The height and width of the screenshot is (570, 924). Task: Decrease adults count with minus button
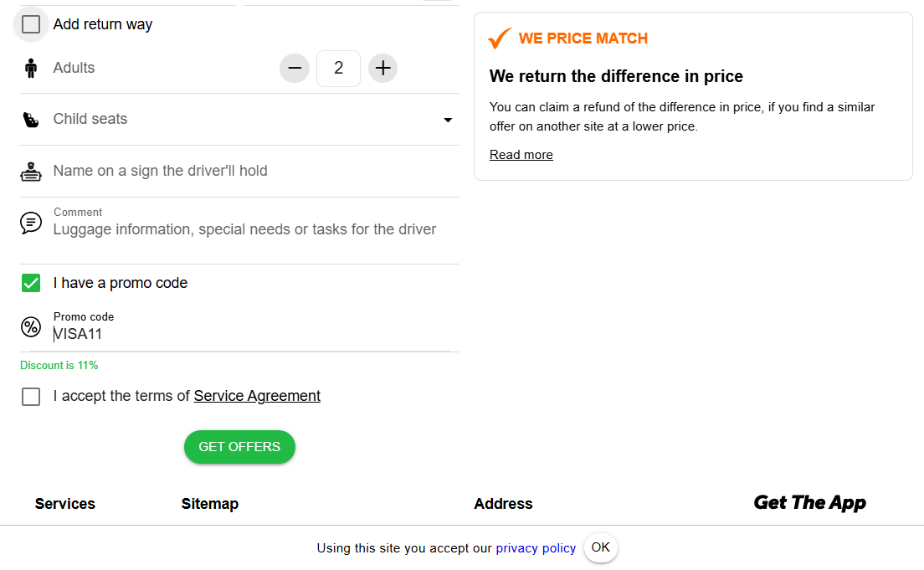295,68
